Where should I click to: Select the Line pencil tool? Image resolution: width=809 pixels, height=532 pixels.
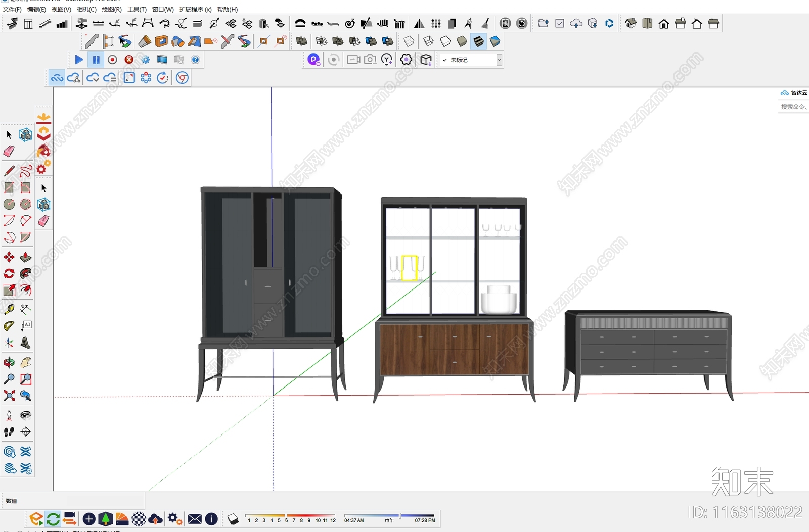tap(9, 171)
